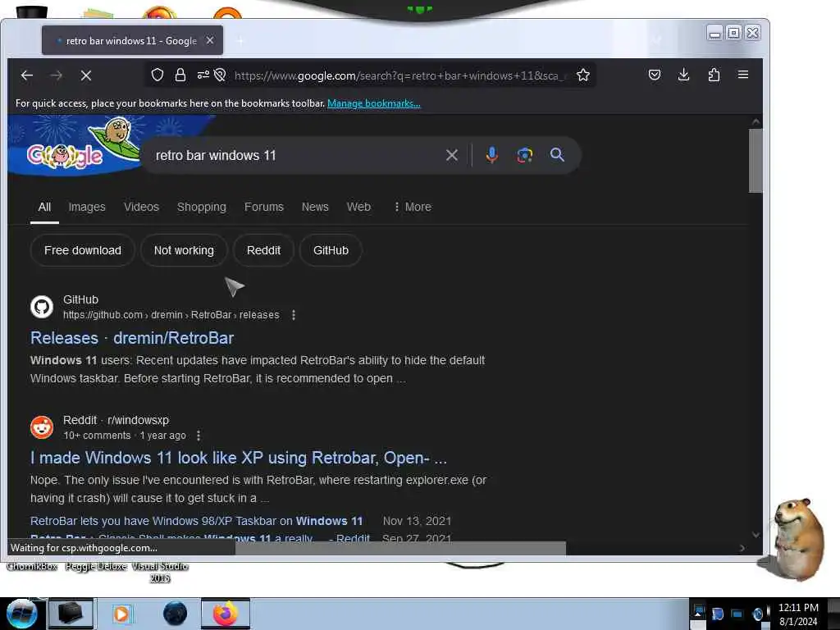Switch to the Videos tab
Viewport: 840px width, 630px height.
(x=141, y=207)
